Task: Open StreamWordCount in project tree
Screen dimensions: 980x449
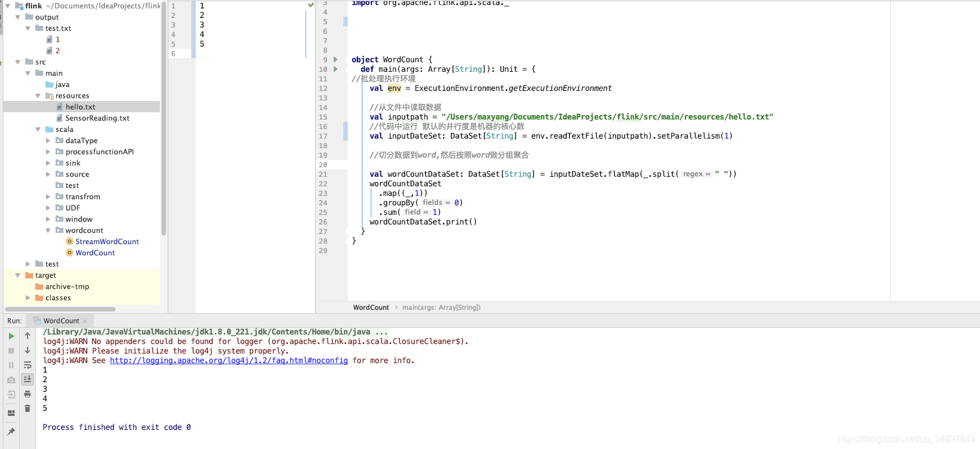Action: (107, 241)
